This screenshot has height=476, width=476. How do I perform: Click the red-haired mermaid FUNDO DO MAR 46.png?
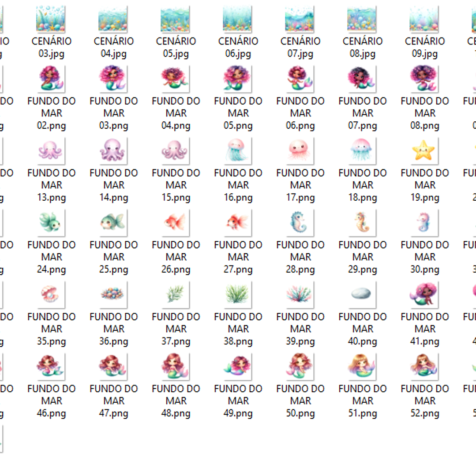point(51,366)
